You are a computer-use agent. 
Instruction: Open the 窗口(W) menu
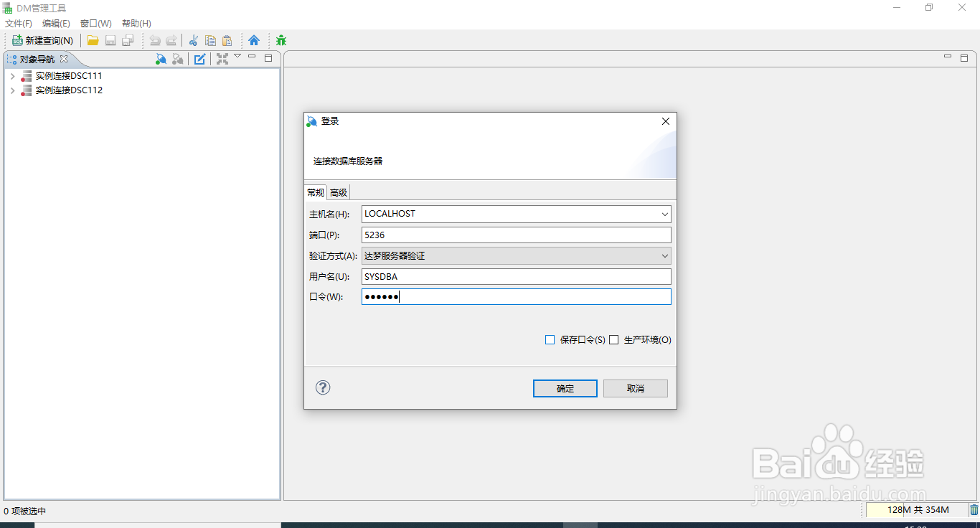coord(96,24)
